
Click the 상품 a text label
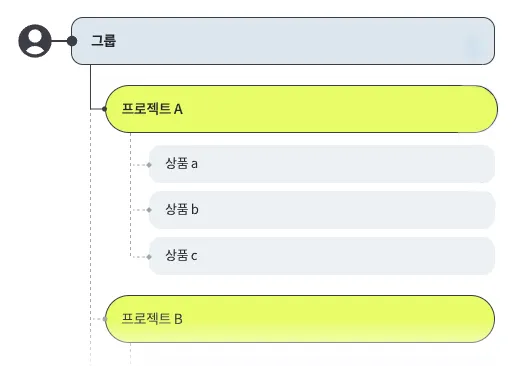[182, 163]
